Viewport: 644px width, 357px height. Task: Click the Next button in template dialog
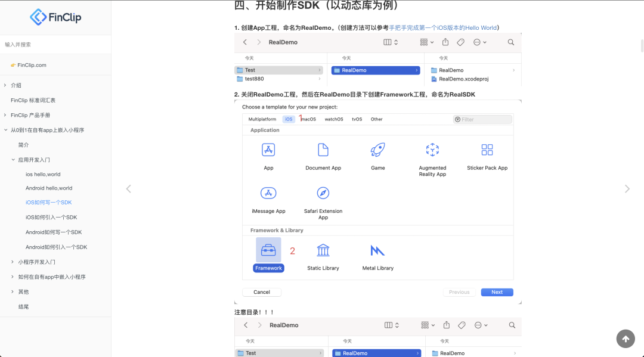click(497, 292)
